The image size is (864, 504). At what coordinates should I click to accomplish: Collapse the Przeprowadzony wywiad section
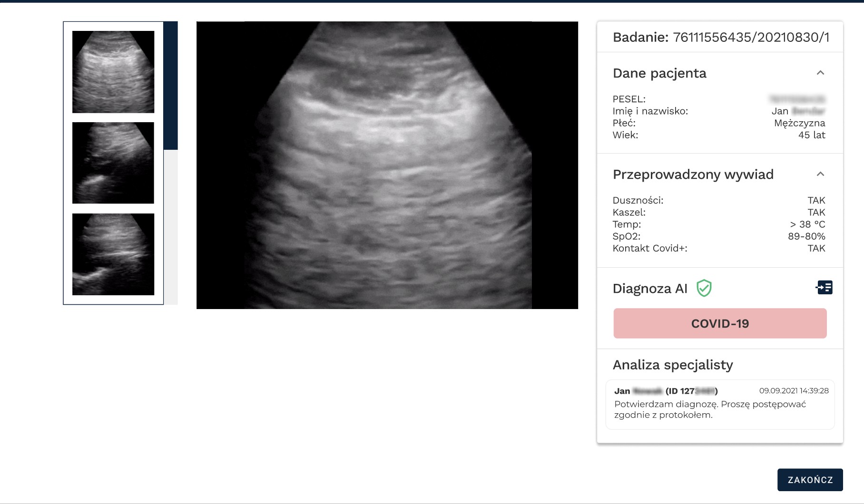point(820,174)
